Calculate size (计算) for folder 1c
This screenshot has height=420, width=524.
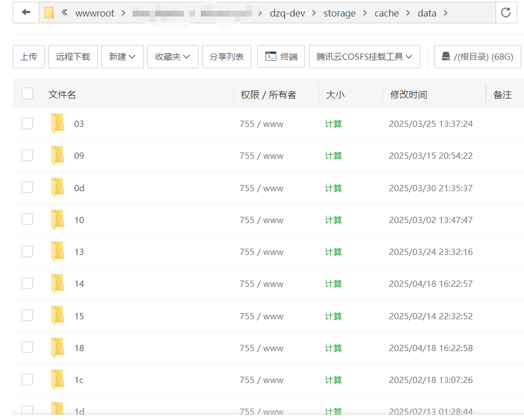[333, 380]
